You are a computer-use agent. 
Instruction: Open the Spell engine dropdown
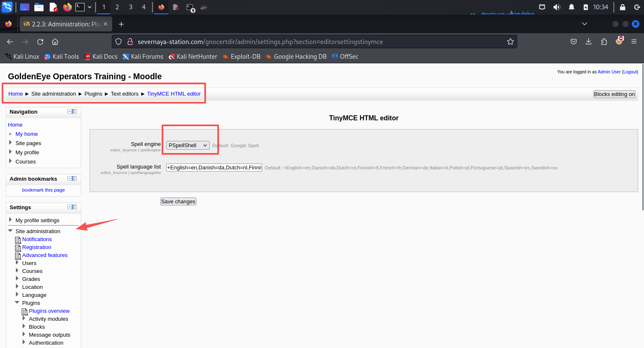tap(188, 145)
